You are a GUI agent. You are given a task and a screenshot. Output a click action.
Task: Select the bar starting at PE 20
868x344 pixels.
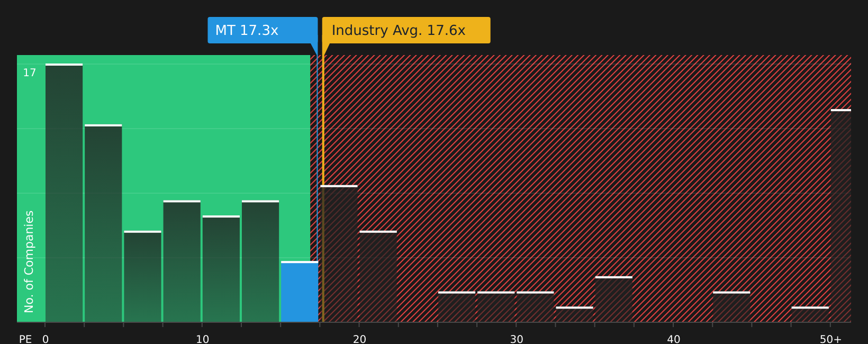point(378,276)
